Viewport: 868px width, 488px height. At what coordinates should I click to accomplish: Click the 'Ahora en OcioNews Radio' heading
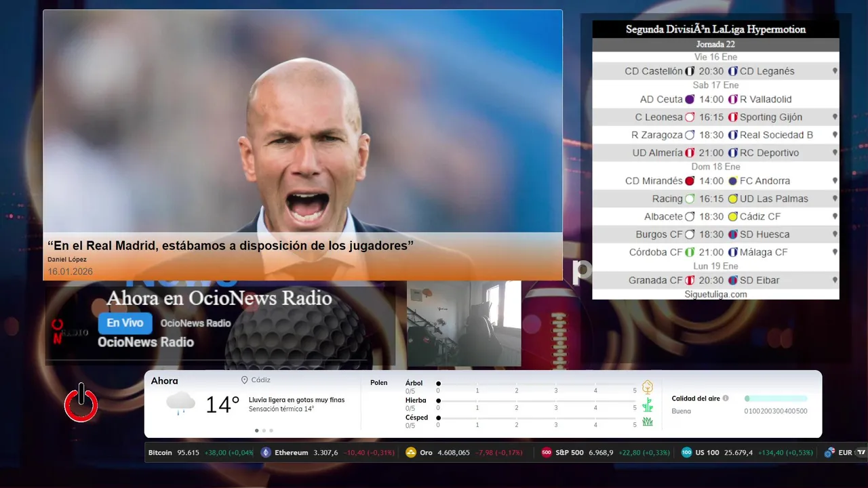pos(219,298)
